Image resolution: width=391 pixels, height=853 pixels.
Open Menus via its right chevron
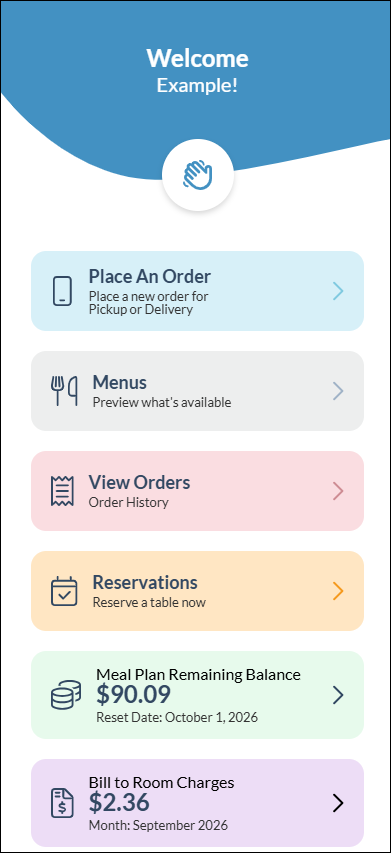(x=338, y=391)
